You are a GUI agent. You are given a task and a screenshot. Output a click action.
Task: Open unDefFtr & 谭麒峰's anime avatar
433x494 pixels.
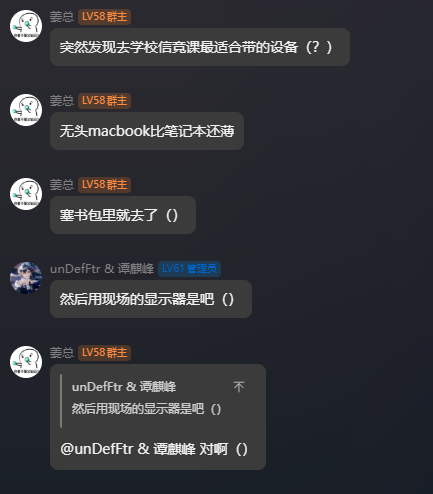(26, 278)
